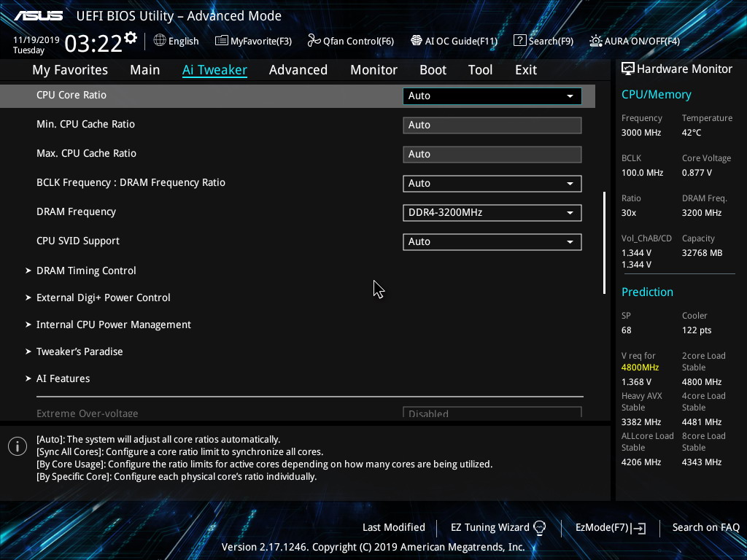Click the MyFavorite(F3) label
The height and width of the screenshot is (560, 747).
click(261, 41)
